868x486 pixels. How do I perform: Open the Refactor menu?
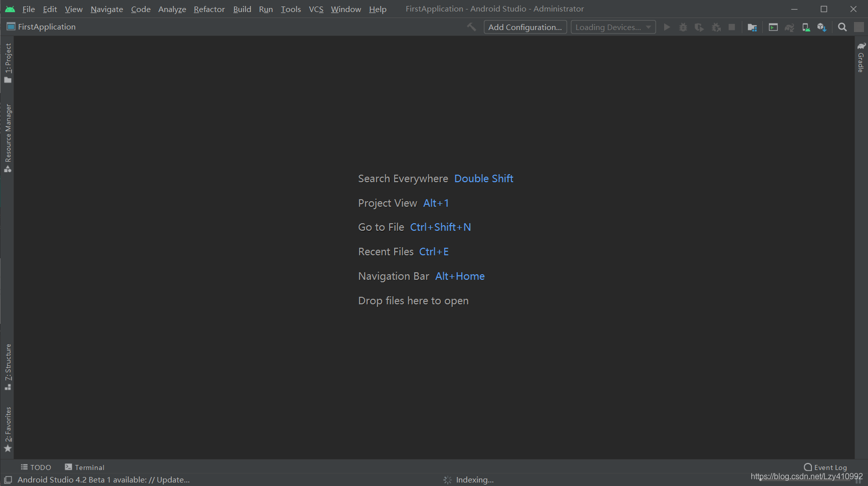click(x=209, y=9)
